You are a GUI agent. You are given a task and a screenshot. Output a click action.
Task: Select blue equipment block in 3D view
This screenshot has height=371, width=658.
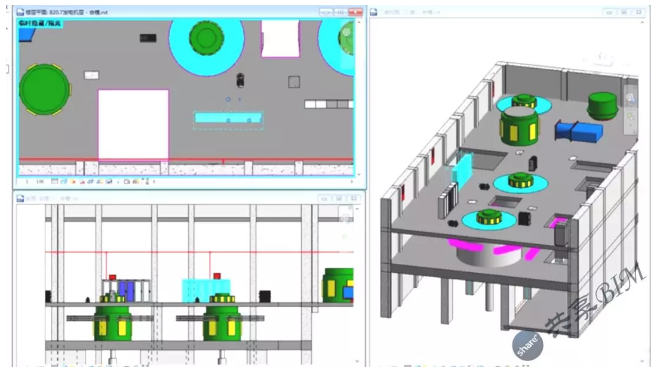click(x=579, y=131)
